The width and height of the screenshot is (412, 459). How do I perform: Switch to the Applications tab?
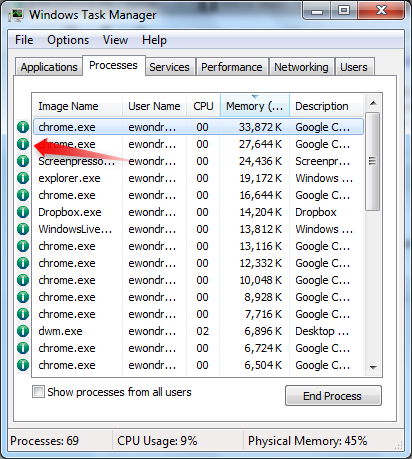49,67
